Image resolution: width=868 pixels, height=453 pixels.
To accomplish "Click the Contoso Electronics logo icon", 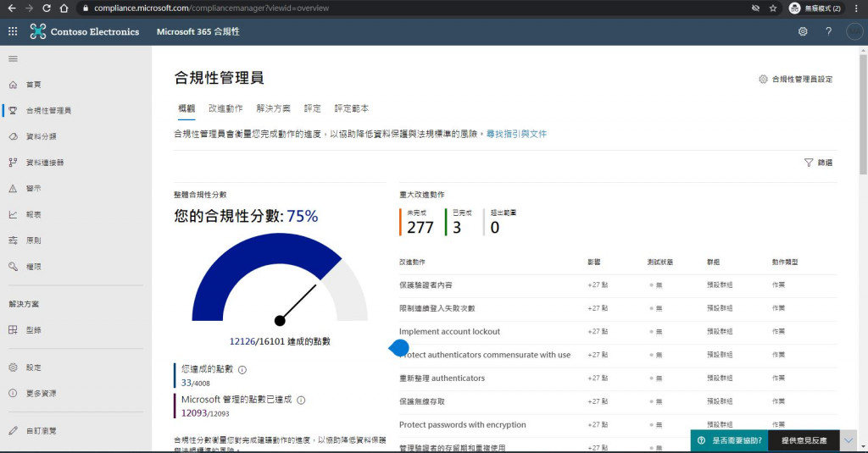I will [x=37, y=31].
